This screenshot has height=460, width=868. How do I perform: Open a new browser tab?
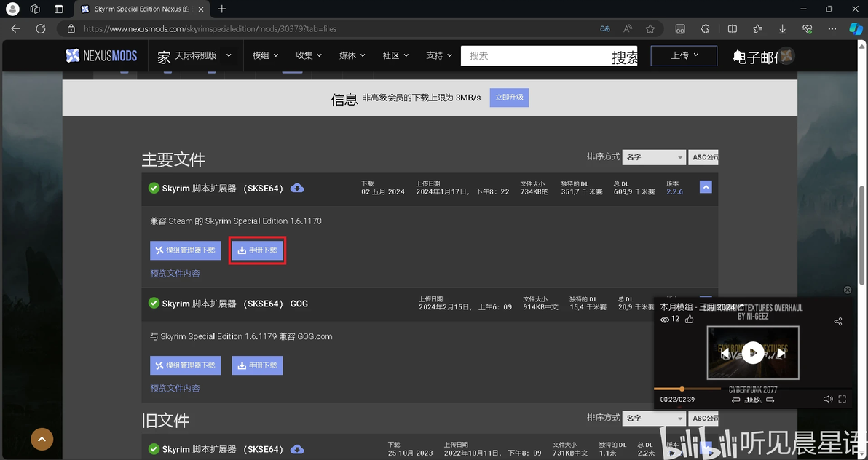(x=222, y=9)
